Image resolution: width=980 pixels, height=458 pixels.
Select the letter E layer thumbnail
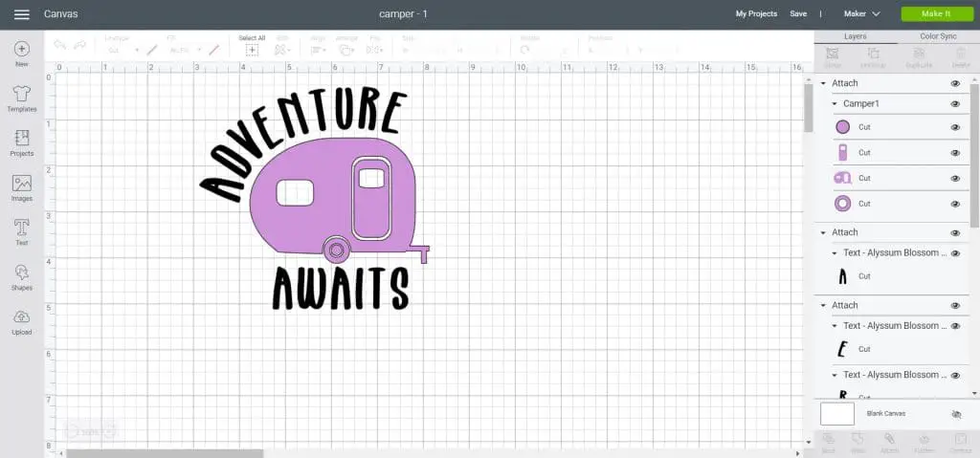842,349
